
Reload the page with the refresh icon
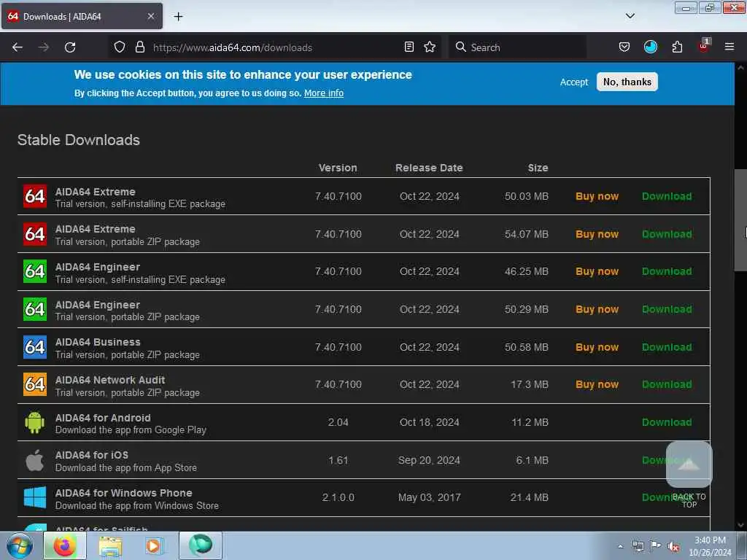click(x=70, y=47)
